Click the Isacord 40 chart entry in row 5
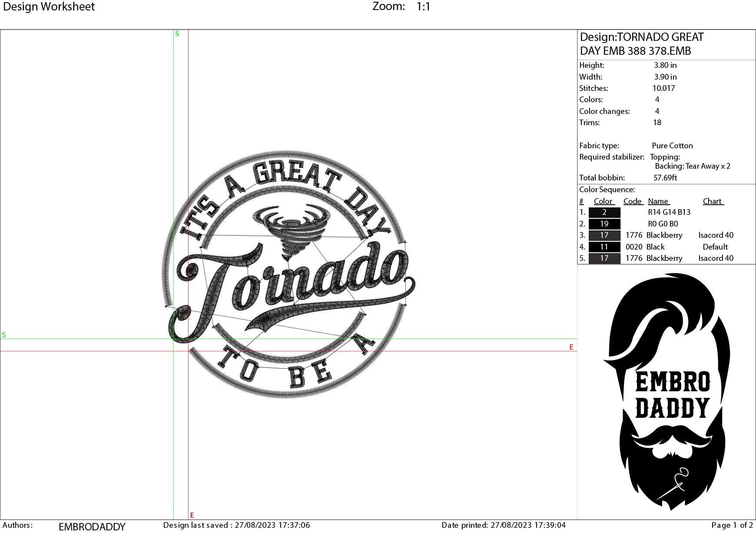 (x=715, y=258)
